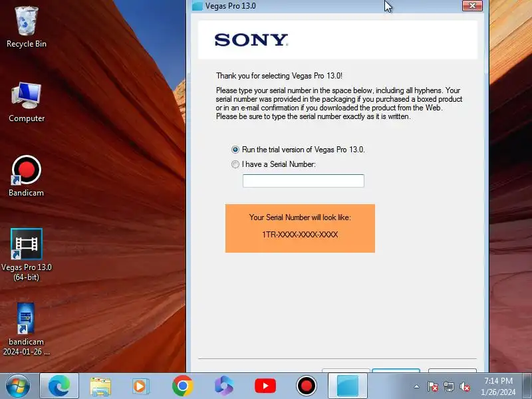Launch Google Chrome from the taskbar
This screenshot has width=532, height=399.
click(182, 386)
